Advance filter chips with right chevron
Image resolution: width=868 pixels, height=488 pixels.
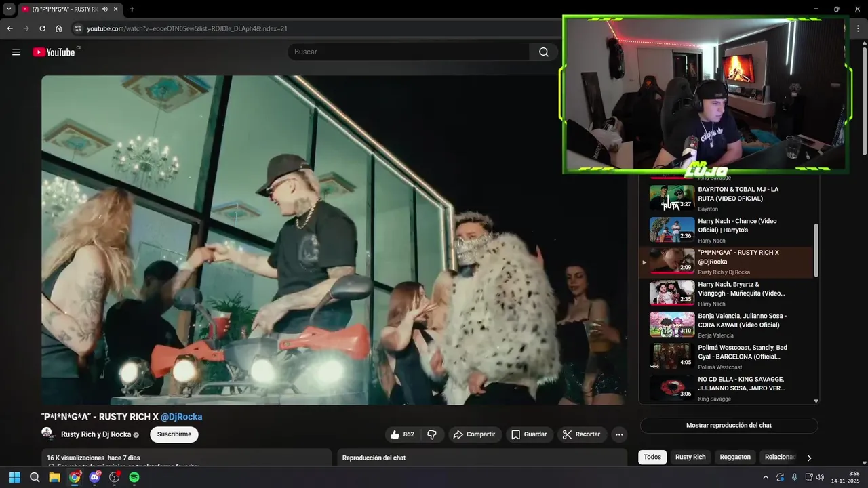click(809, 457)
